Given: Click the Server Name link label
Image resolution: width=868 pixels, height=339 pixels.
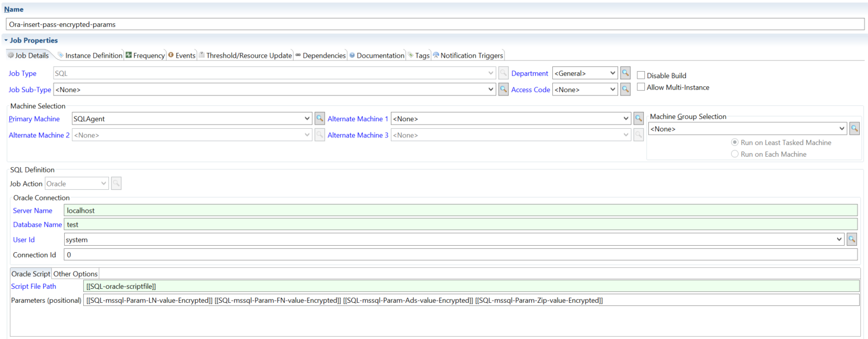Looking at the screenshot, I should click(33, 211).
